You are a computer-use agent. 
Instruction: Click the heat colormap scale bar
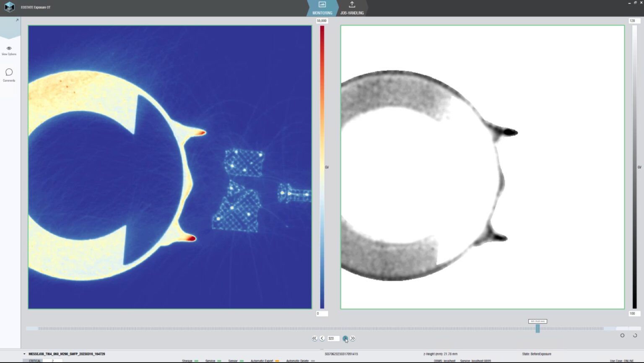click(x=322, y=167)
